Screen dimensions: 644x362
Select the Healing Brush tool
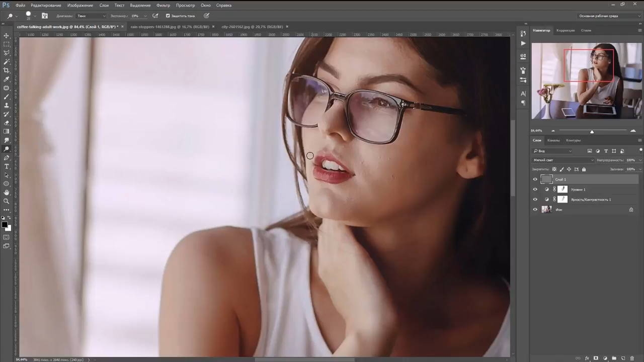[7, 88]
